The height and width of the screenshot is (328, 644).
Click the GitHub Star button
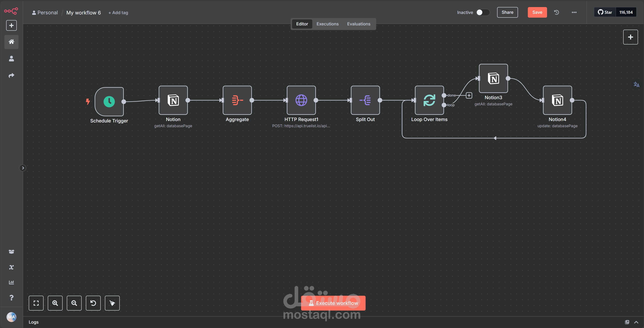click(605, 12)
